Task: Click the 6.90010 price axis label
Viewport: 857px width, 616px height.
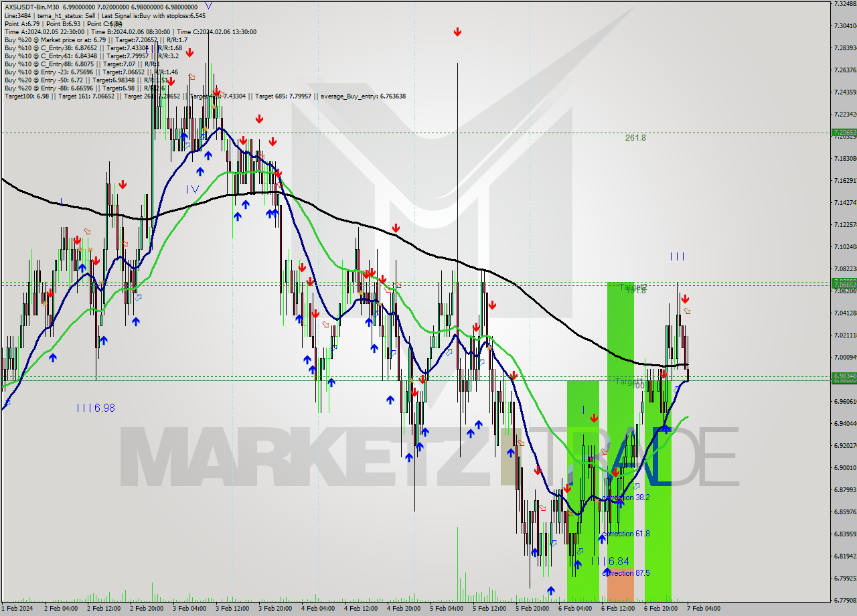Action: [x=845, y=467]
